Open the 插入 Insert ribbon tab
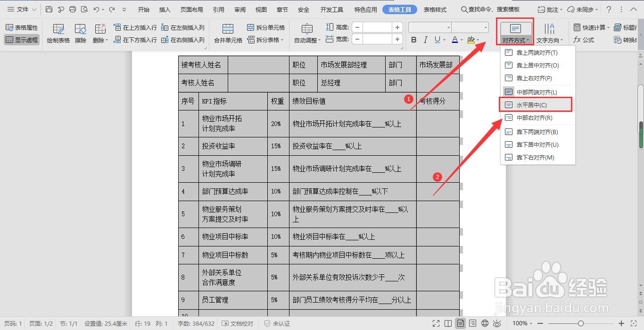This screenshot has width=644, height=330. click(165, 9)
